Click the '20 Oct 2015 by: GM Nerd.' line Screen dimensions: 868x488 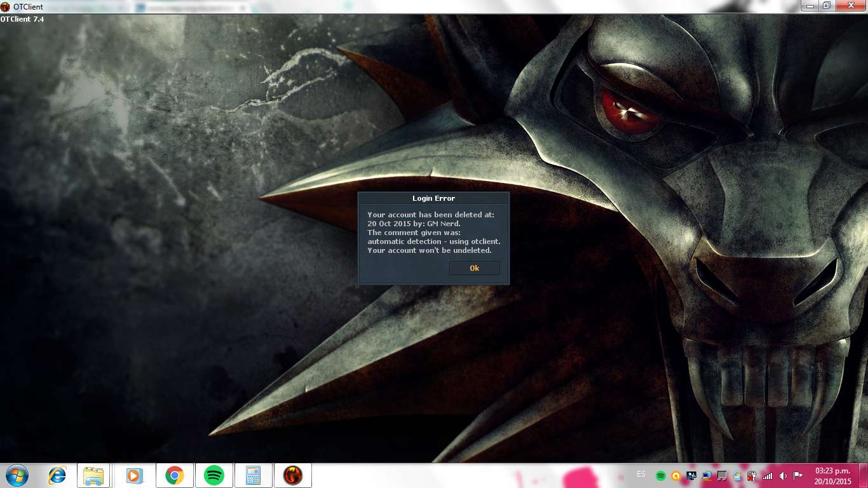pos(414,224)
